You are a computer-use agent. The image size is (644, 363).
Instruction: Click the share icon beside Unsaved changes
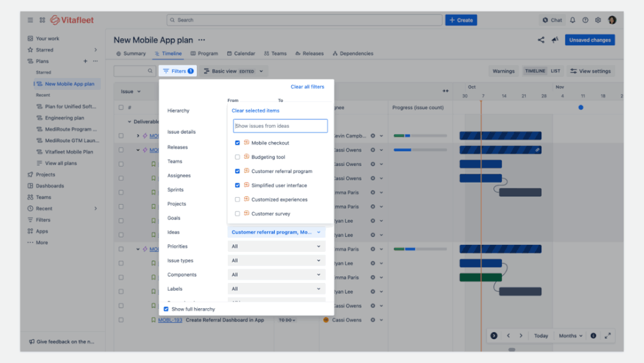(541, 40)
